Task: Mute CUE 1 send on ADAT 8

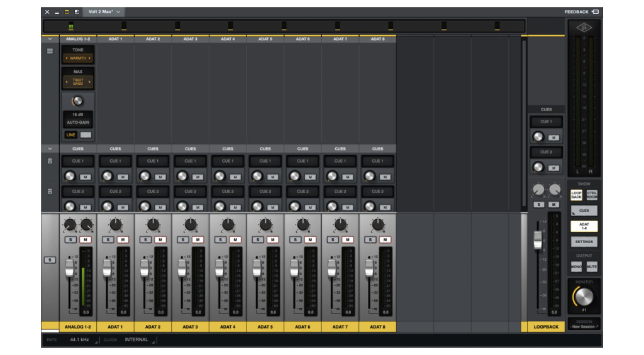Action: (385, 177)
